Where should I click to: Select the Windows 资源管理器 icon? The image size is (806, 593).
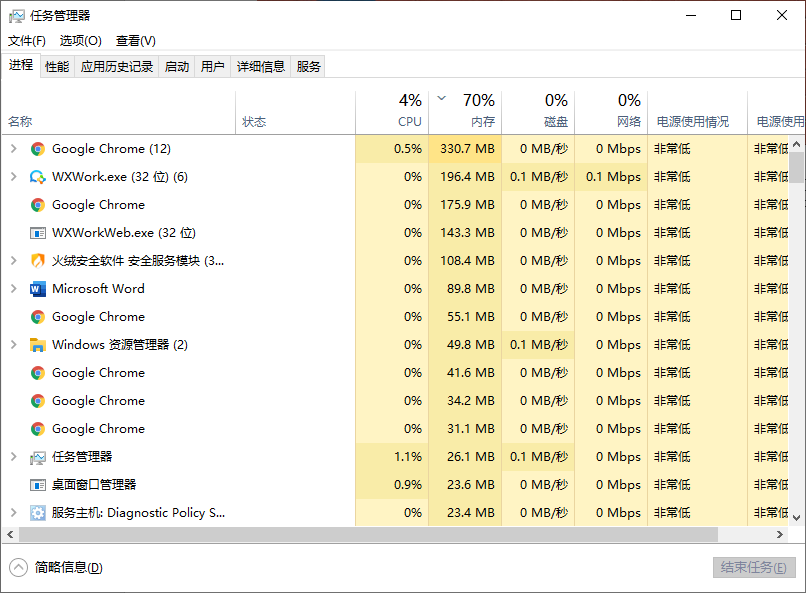[x=37, y=344]
